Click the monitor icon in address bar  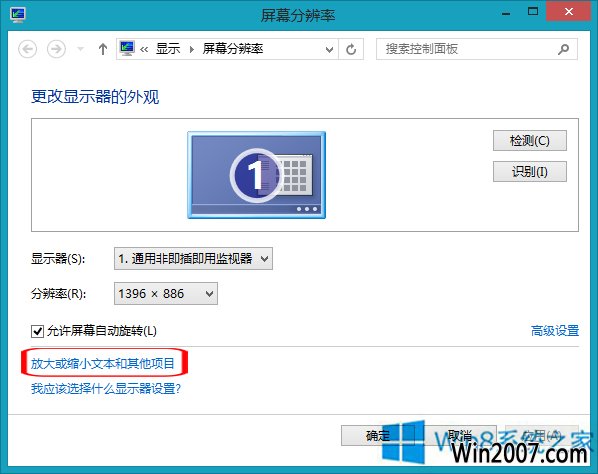(x=127, y=49)
